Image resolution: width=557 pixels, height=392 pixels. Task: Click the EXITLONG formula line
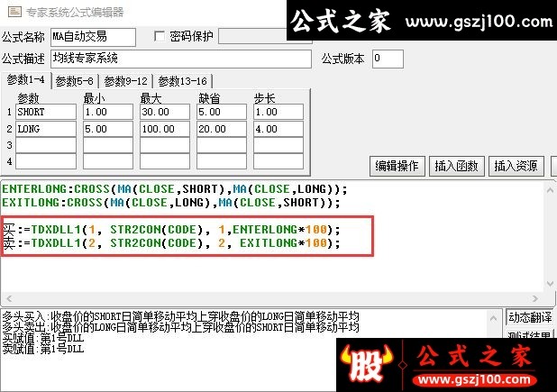click(171, 203)
